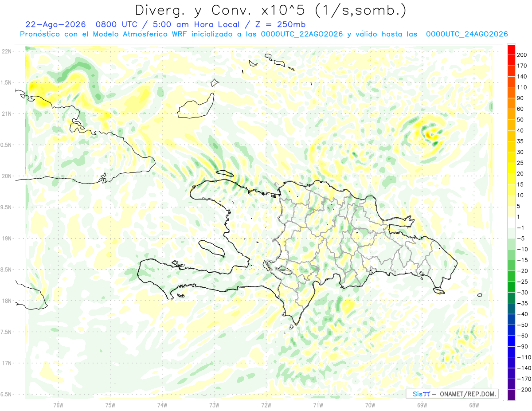Click the colorbar label "90" beside the orange swatch

[520, 98]
